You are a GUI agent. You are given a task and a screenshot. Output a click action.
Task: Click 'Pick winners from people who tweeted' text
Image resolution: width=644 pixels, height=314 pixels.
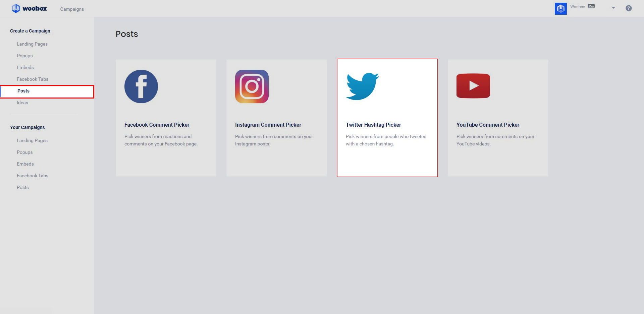[x=386, y=136]
